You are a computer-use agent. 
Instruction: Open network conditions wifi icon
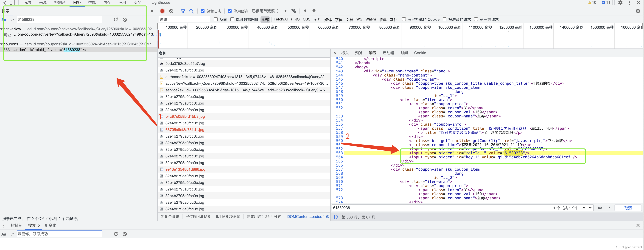tap(294, 11)
